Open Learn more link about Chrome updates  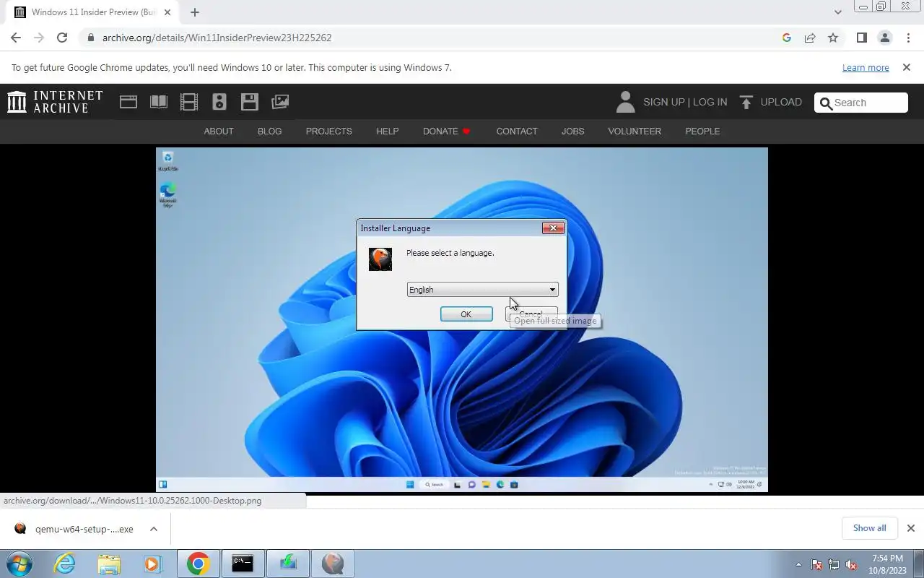tap(866, 68)
